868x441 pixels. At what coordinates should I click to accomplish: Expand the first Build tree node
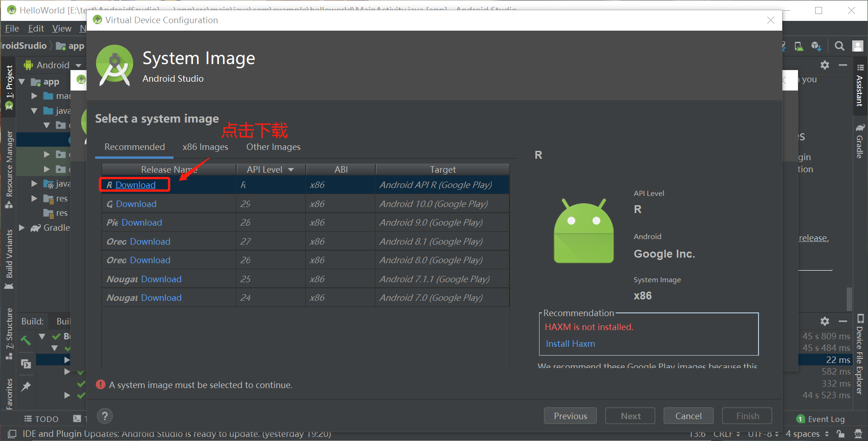(x=42, y=336)
